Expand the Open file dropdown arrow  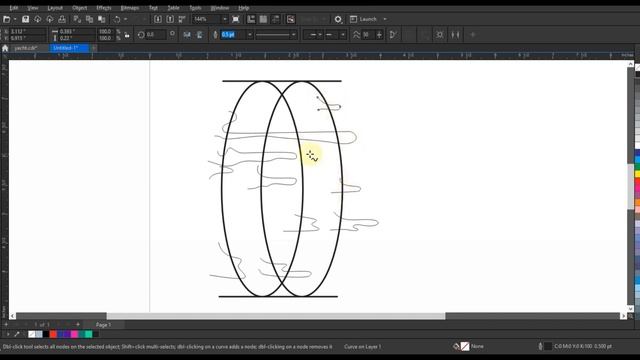[15, 19]
